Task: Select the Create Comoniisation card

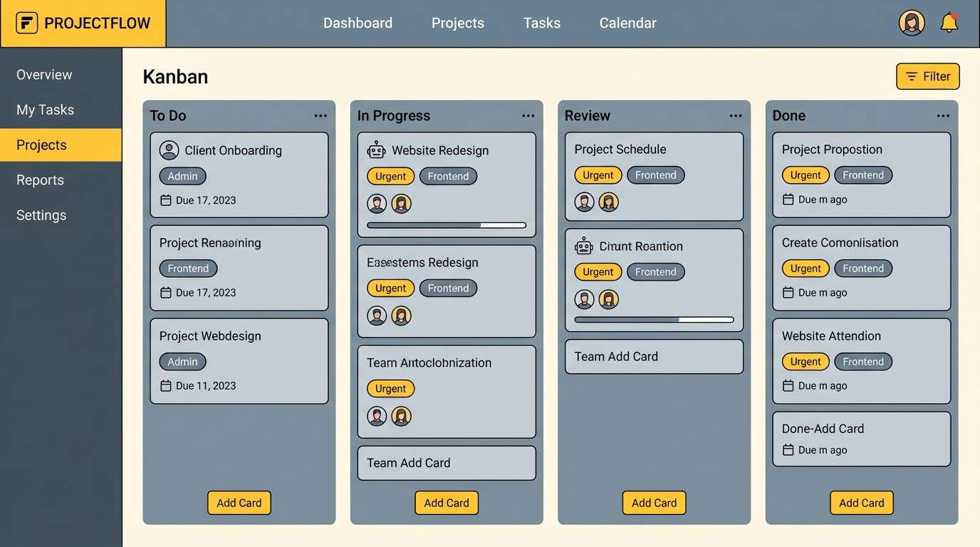Action: point(861,268)
